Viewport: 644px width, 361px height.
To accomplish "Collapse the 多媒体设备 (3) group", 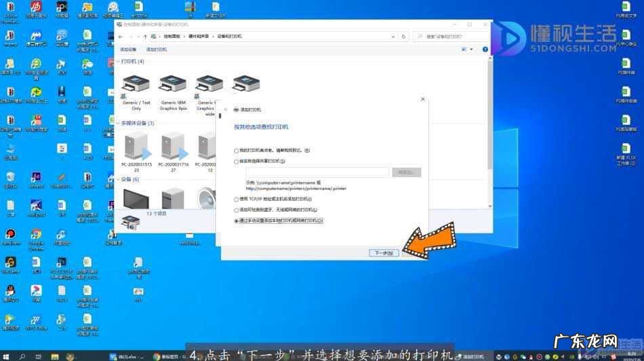I will tap(118, 123).
